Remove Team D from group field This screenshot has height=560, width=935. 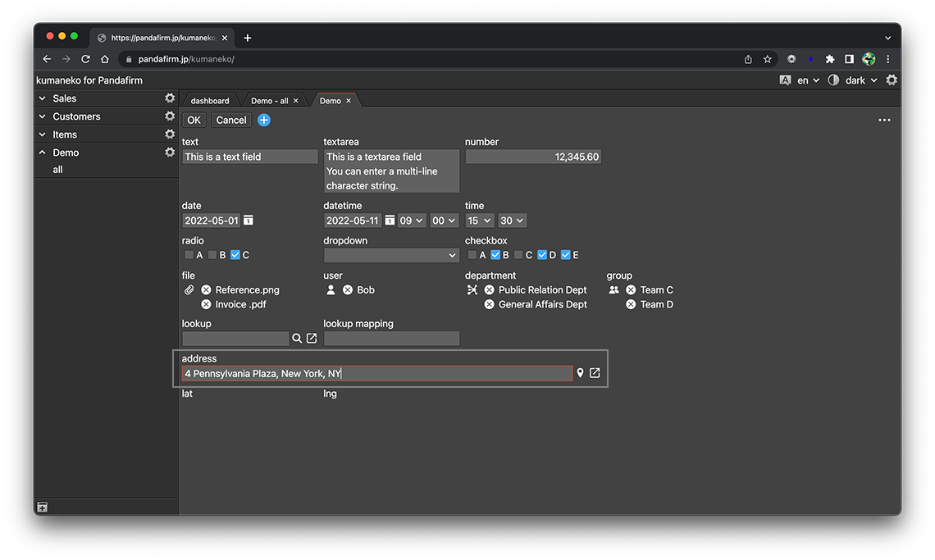coord(631,304)
